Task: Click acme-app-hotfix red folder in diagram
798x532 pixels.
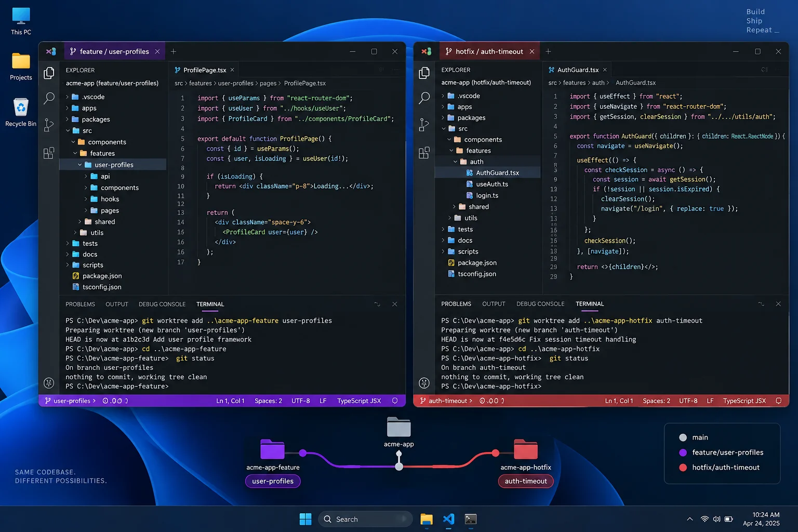Action: tap(526, 449)
